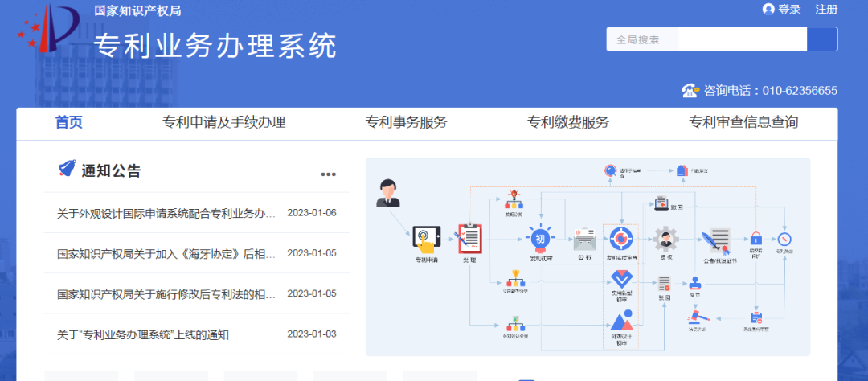Image resolution: width=868 pixels, height=381 pixels.
Task: Click the blue search button
Action: point(822,39)
